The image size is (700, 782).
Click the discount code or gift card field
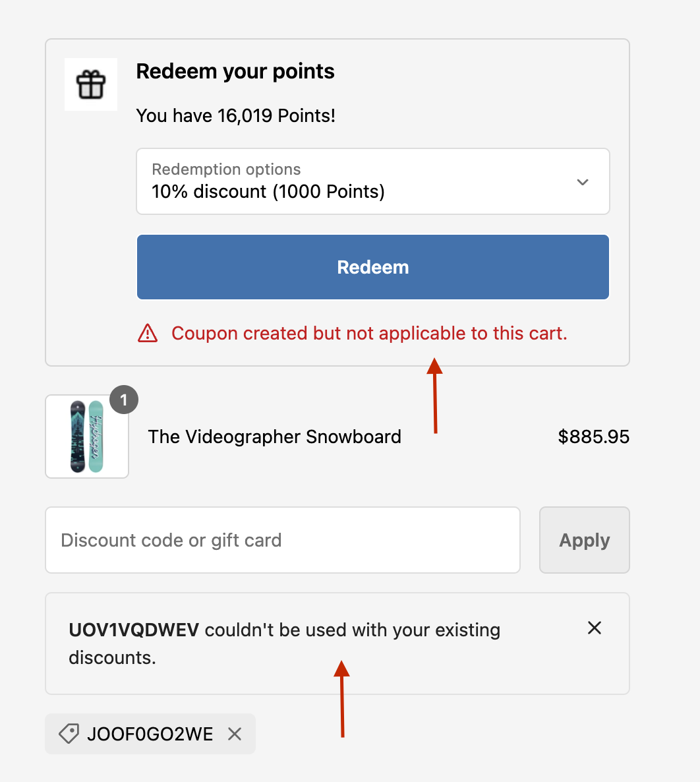point(282,540)
